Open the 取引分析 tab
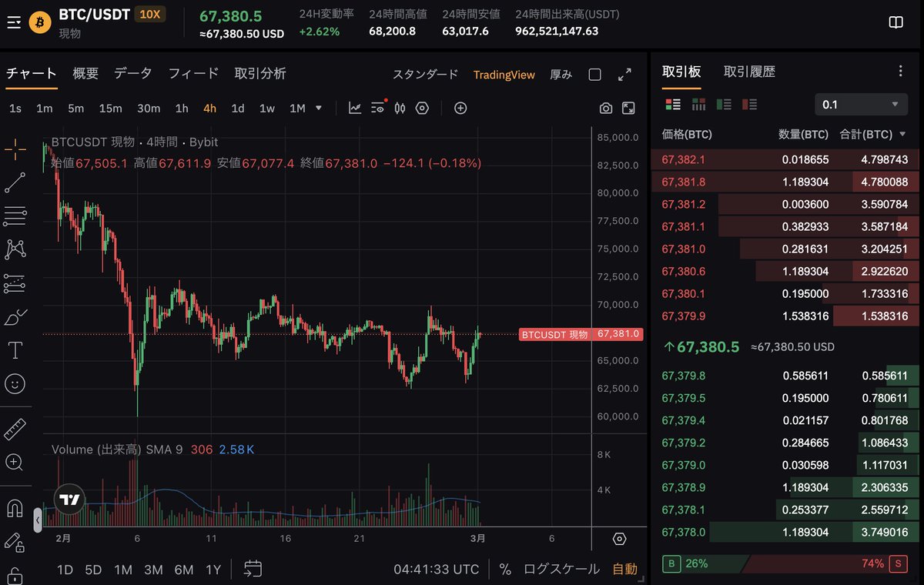Screen dimensions: 924x585 (260, 73)
